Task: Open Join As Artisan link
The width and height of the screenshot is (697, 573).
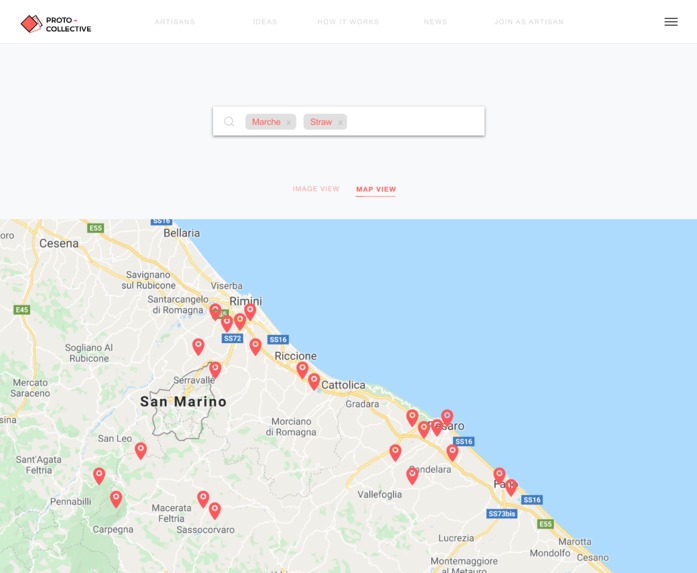Action: point(529,22)
